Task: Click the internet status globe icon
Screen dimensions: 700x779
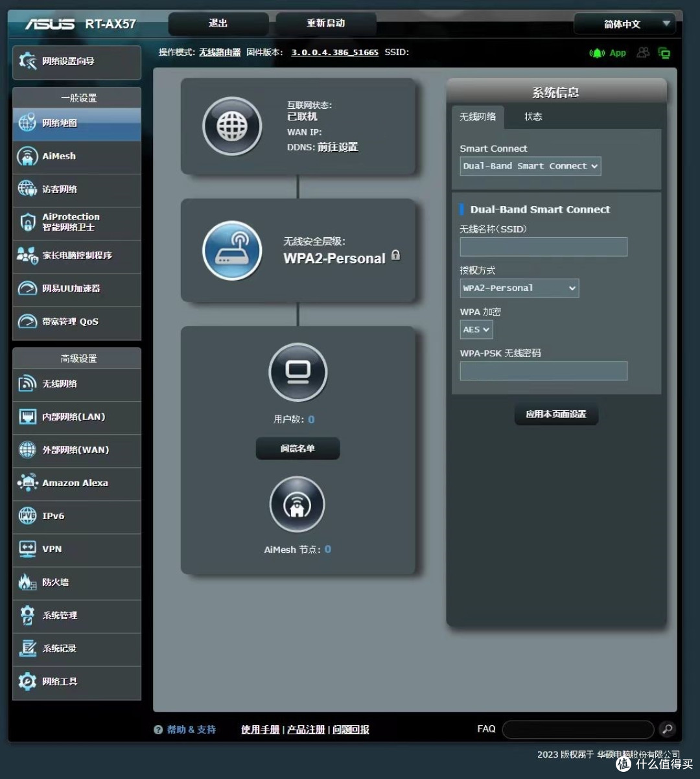Action: pos(232,126)
